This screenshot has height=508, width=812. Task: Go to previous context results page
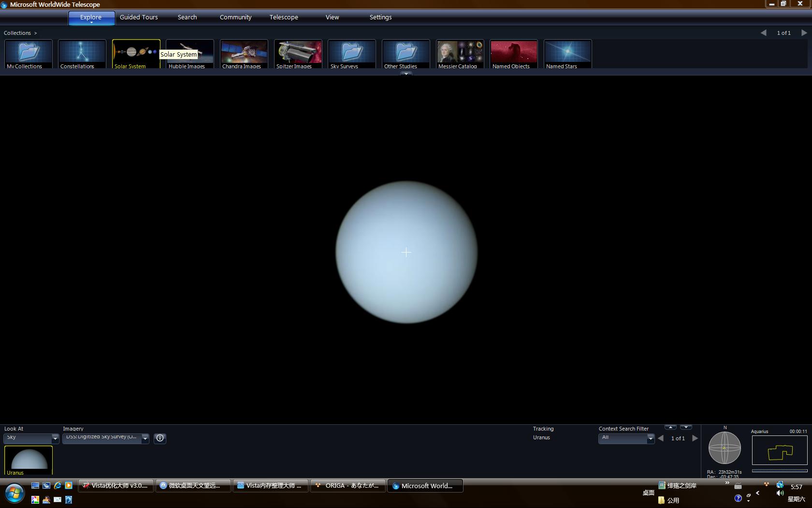661,438
